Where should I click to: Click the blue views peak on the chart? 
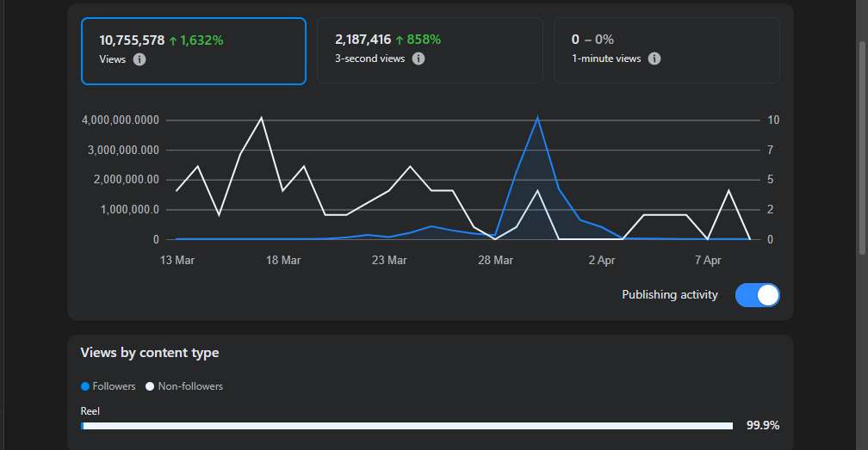point(537,118)
